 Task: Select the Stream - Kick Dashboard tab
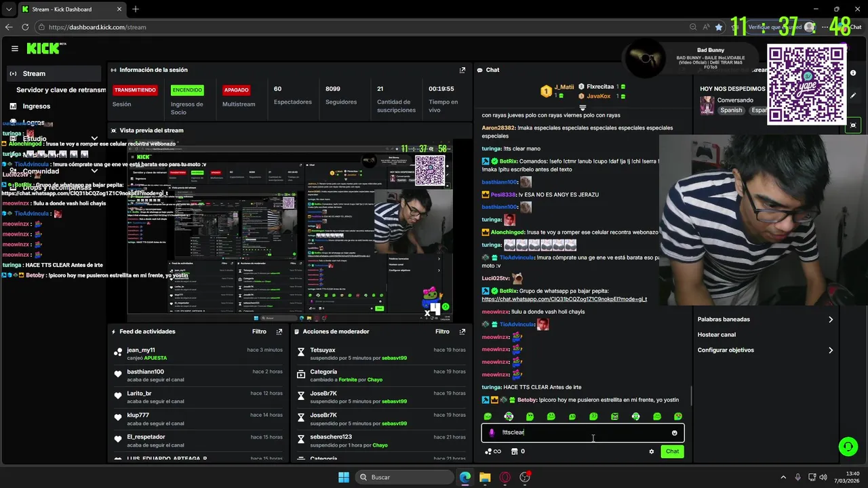tap(71, 9)
